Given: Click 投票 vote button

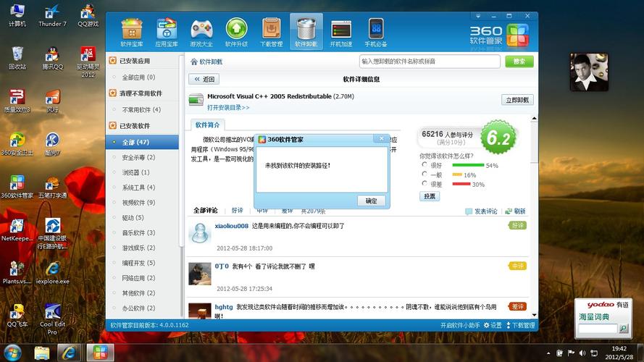Looking at the screenshot, I should point(430,196).
